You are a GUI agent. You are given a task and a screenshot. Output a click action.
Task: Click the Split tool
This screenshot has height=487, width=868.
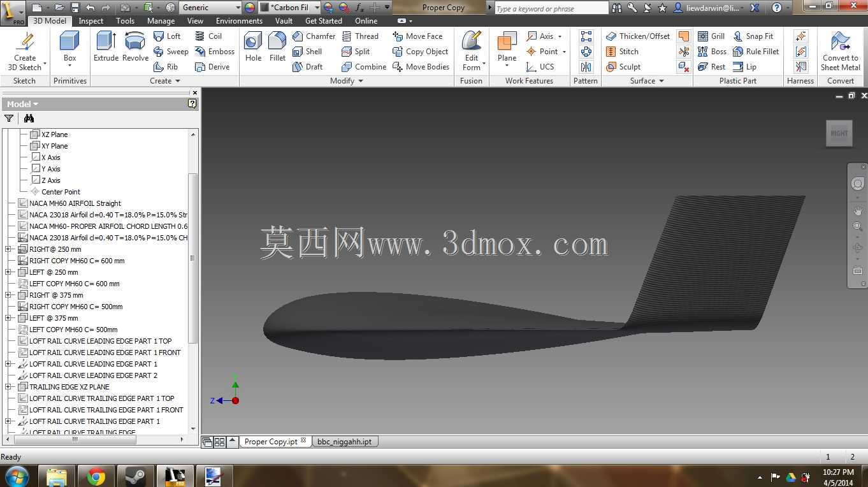click(356, 52)
